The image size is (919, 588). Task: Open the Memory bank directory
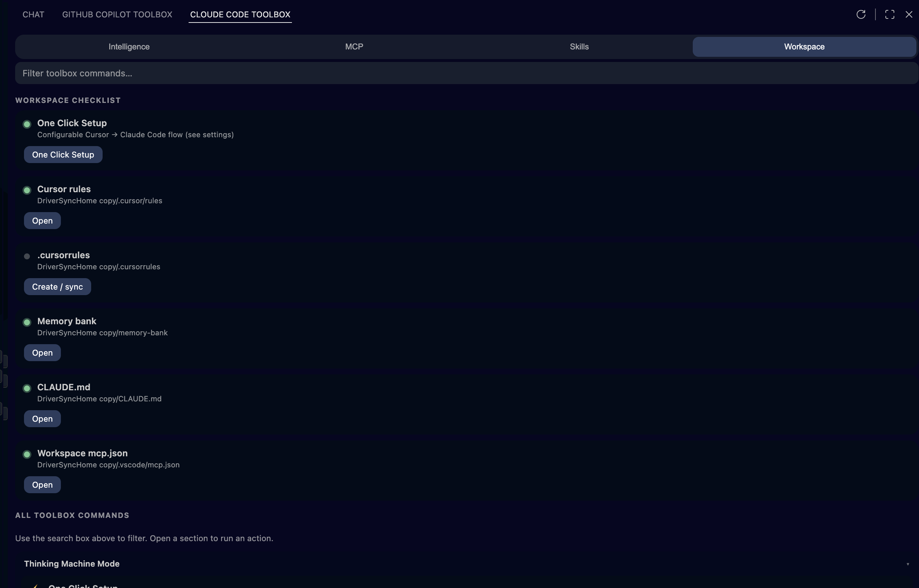[x=42, y=353]
